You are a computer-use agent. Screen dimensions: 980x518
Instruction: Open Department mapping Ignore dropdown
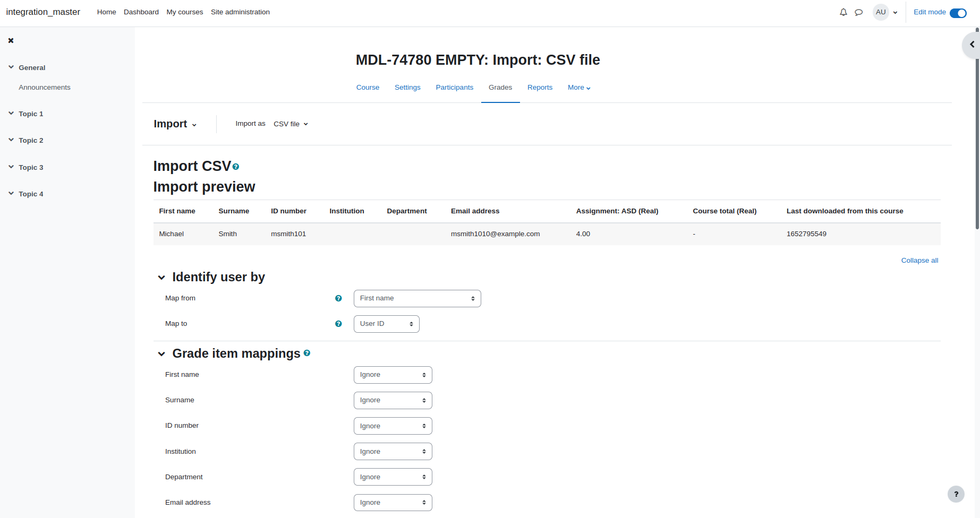[x=393, y=477]
